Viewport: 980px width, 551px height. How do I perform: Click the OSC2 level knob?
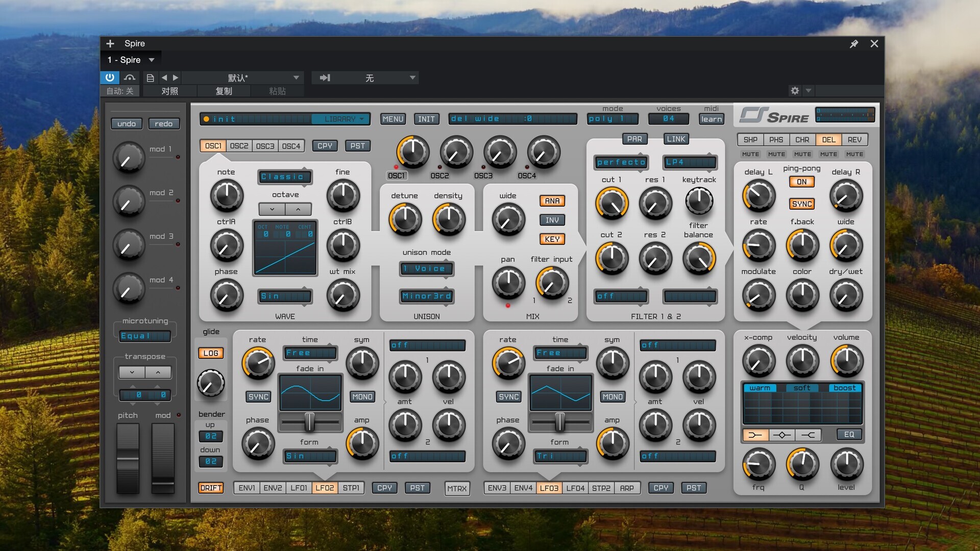[x=456, y=152]
